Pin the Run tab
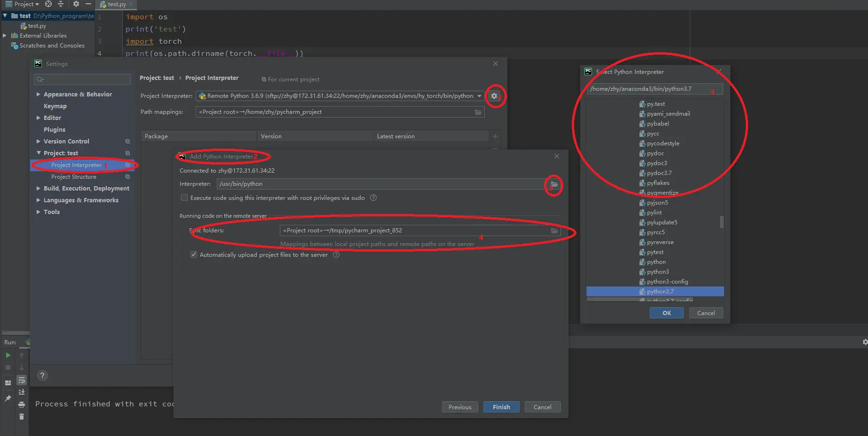The height and width of the screenshot is (436, 868). click(8, 398)
